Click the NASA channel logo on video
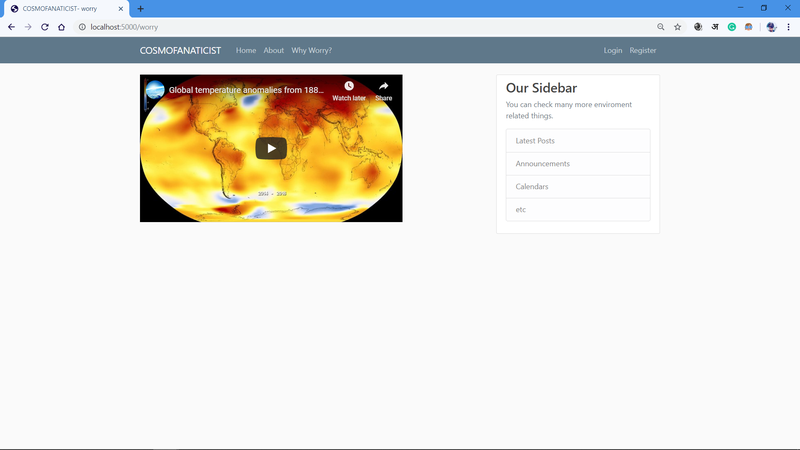Screen dimensions: 800x450 pyautogui.click(x=155, y=90)
